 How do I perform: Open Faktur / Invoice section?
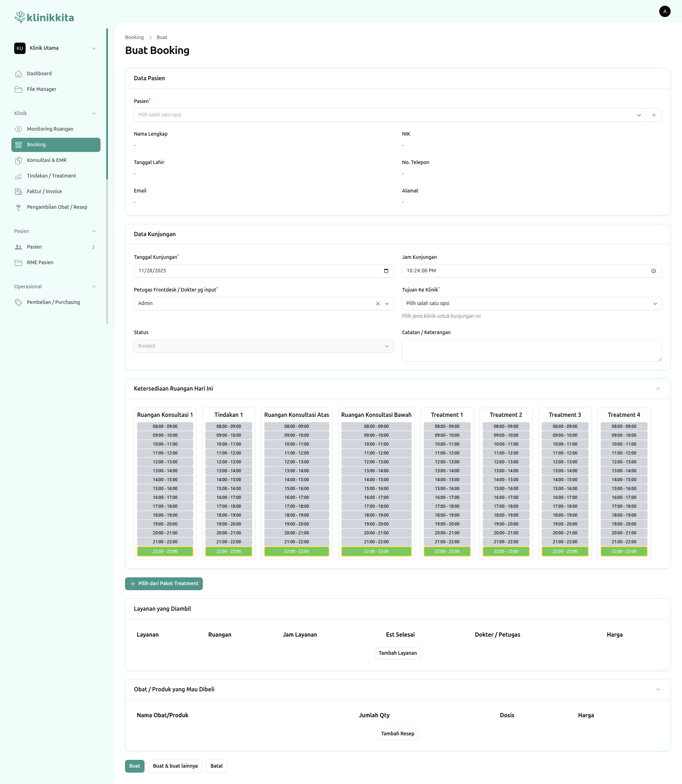44,191
